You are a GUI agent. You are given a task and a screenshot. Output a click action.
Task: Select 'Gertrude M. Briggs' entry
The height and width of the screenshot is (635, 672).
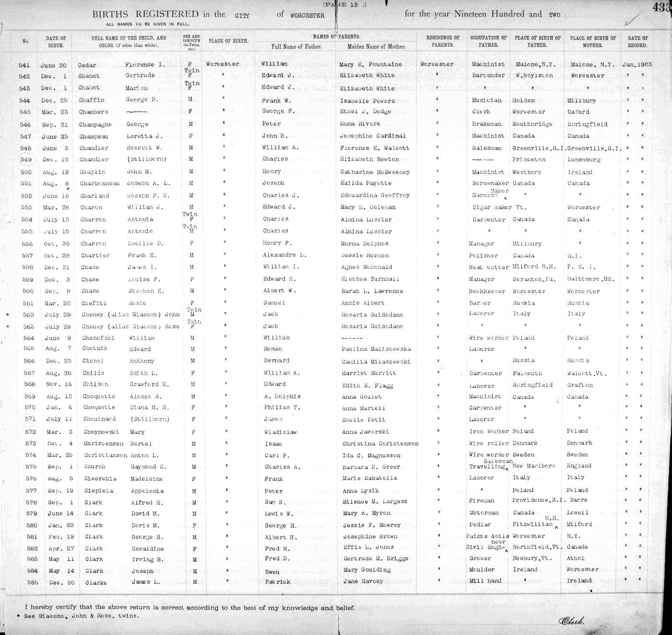tap(376, 559)
